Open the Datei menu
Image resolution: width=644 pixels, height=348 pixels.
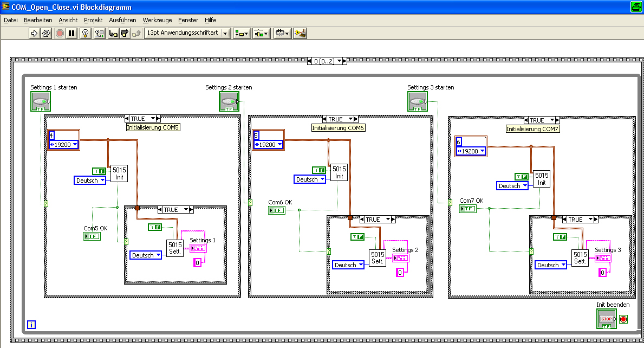coord(11,20)
